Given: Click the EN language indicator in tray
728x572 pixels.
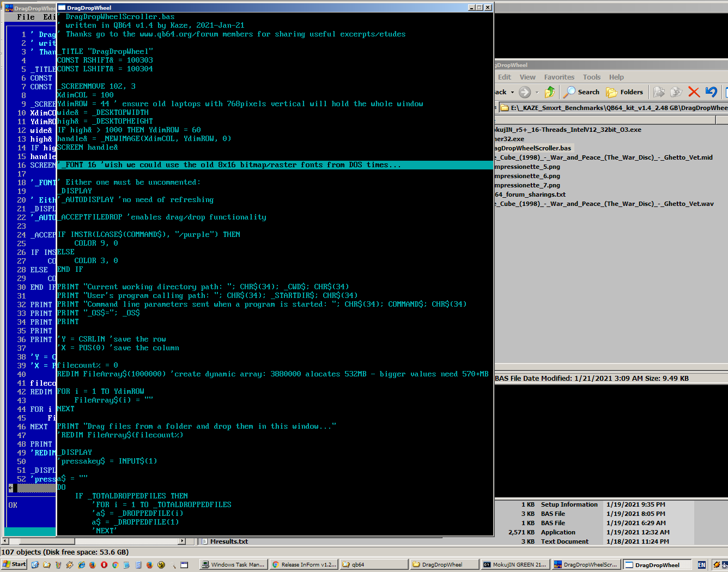Looking at the screenshot, I should click(702, 565).
